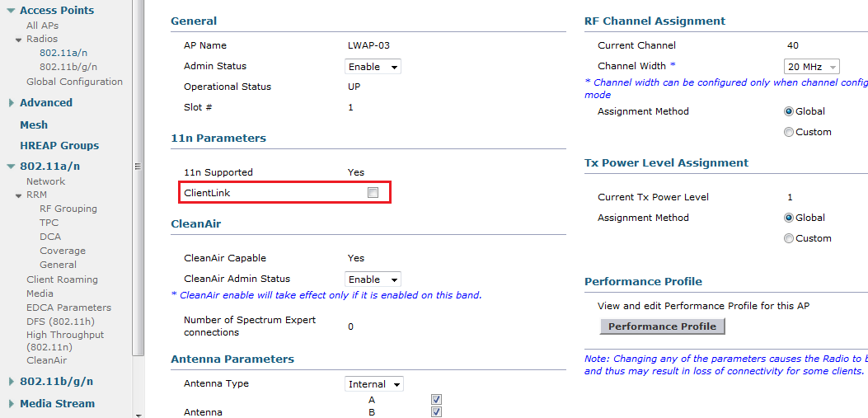Image resolution: width=868 pixels, height=418 pixels.
Task: Open the CleanAir Admin Status dropdown
Action: [373, 279]
